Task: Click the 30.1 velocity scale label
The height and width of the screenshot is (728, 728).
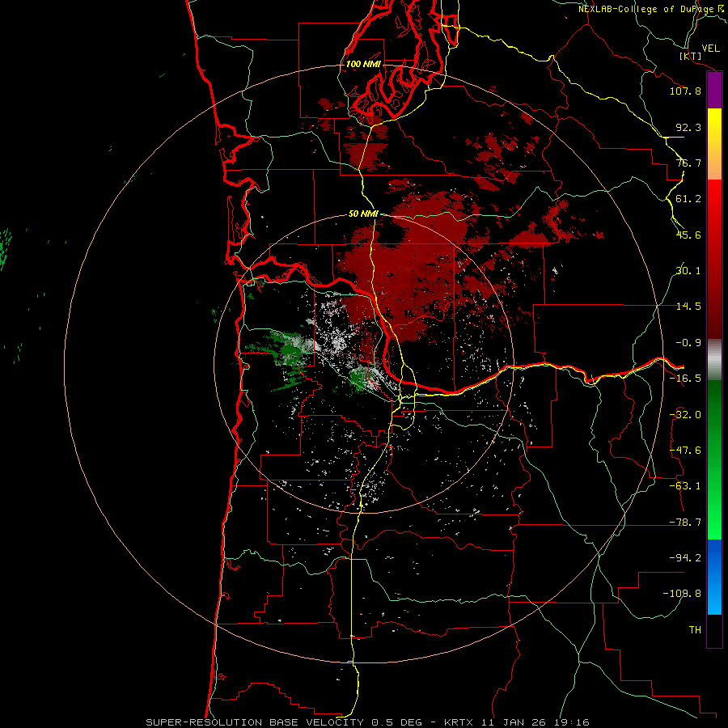Action: [688, 271]
